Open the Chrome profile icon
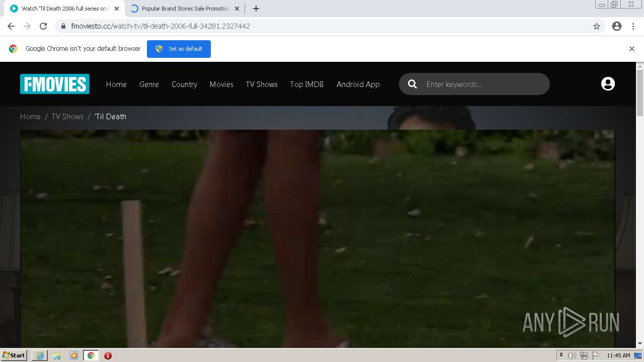Viewport: 644px width, 362px height. point(617,26)
